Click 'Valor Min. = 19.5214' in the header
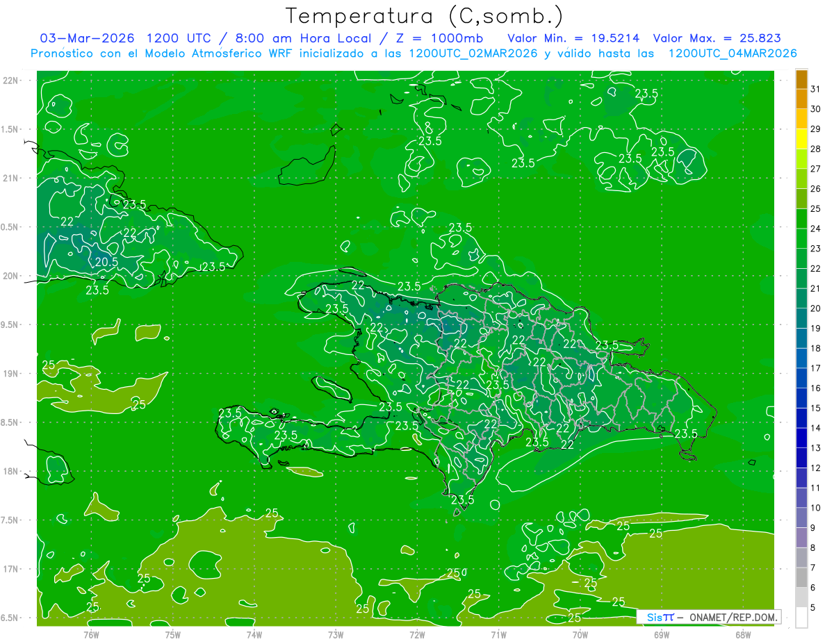834x644 pixels. pyautogui.click(x=573, y=38)
